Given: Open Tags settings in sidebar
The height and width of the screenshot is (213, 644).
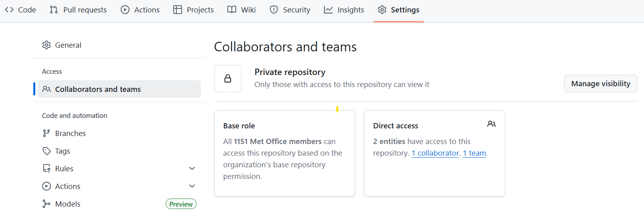Looking at the screenshot, I should click(x=63, y=151).
